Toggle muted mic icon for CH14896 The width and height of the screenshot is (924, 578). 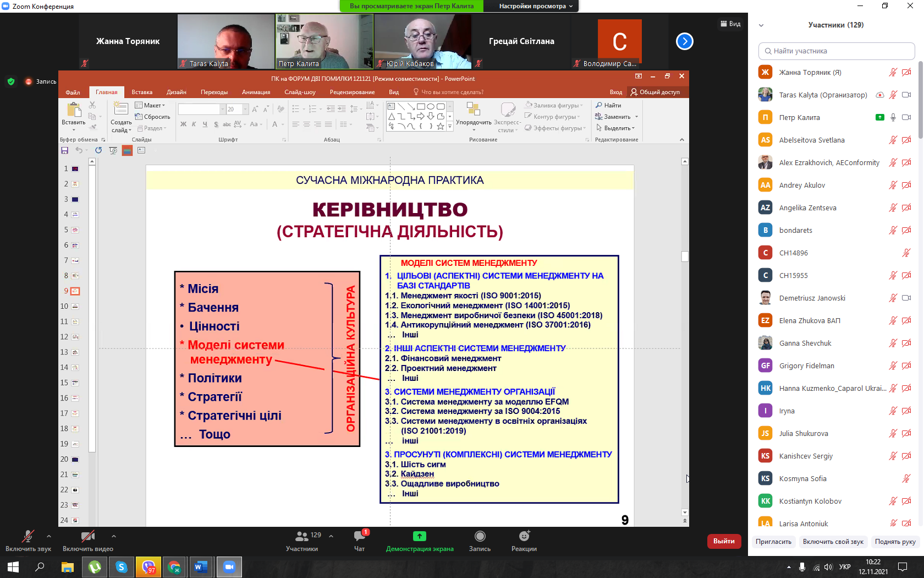[x=906, y=253]
